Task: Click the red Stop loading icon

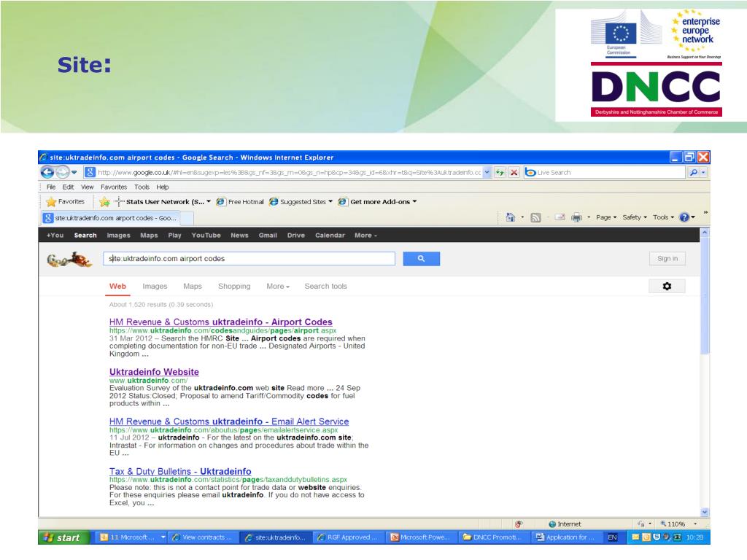Action: coord(514,172)
